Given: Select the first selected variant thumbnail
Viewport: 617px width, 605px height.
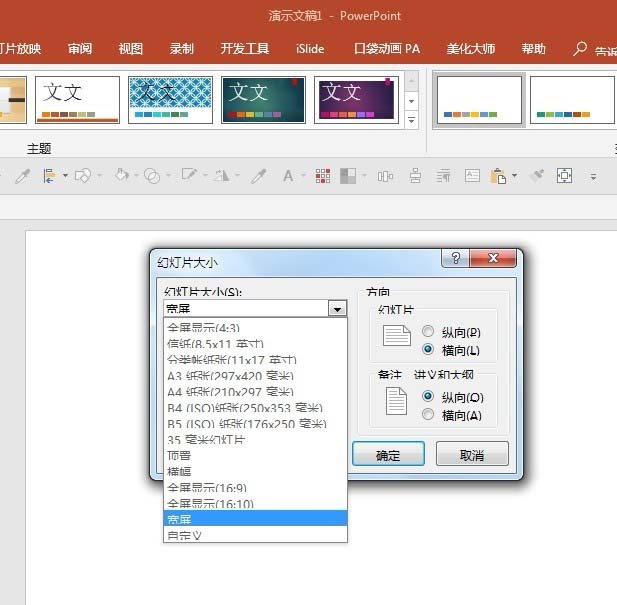Looking at the screenshot, I should click(x=479, y=100).
